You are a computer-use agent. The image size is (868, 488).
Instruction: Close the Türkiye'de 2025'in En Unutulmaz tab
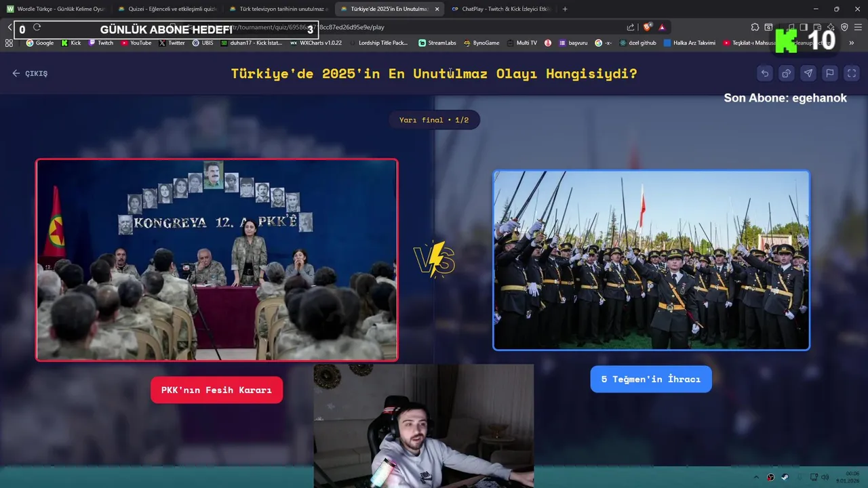click(437, 9)
